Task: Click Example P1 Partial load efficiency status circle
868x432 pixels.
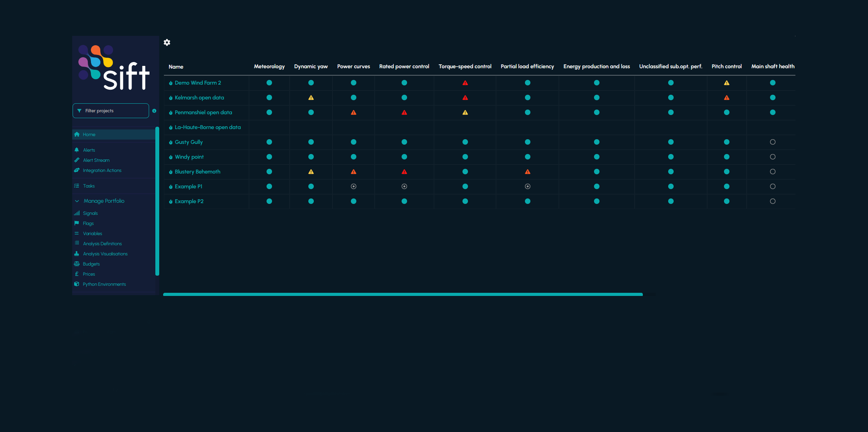Action: (x=528, y=187)
